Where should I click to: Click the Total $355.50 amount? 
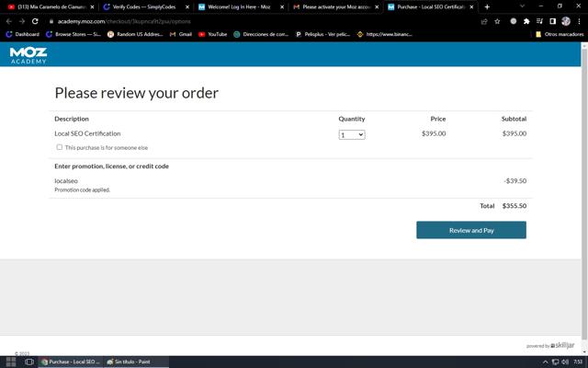click(514, 205)
